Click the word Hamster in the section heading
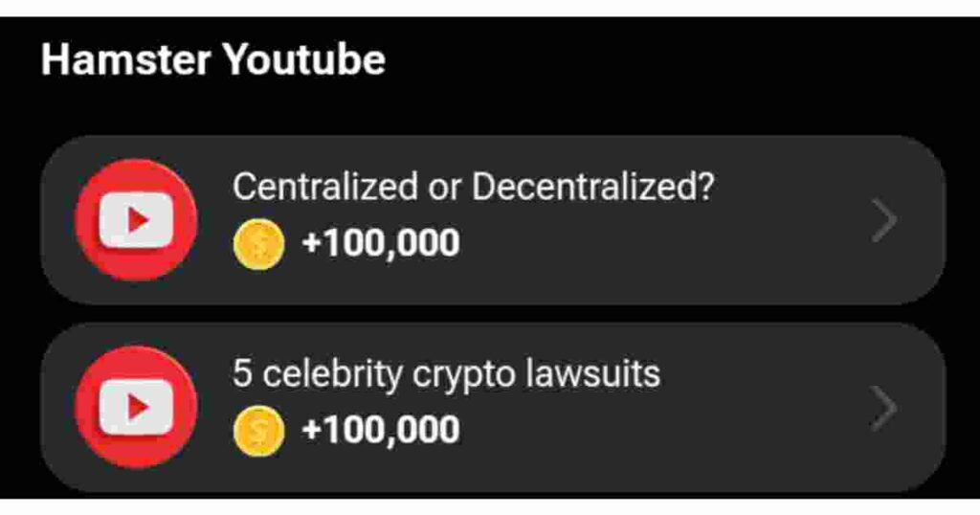This screenshot has width=980, height=515. (125, 60)
